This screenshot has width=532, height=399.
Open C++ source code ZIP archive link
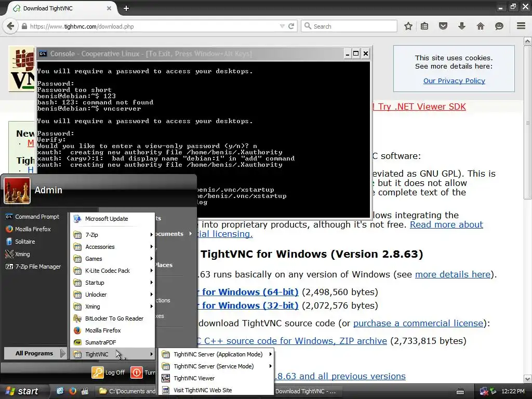coord(292,341)
